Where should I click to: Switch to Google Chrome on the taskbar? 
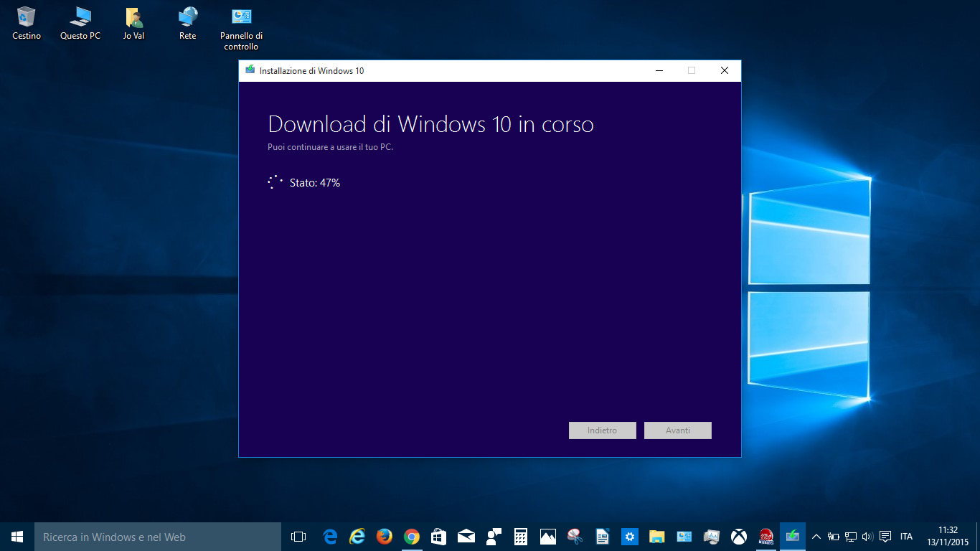point(412,537)
